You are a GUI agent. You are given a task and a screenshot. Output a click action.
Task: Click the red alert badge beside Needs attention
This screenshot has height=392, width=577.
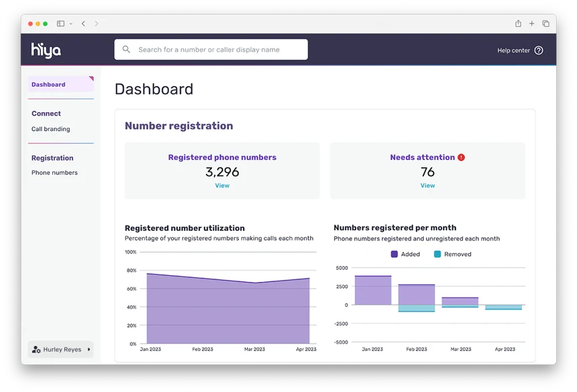461,157
